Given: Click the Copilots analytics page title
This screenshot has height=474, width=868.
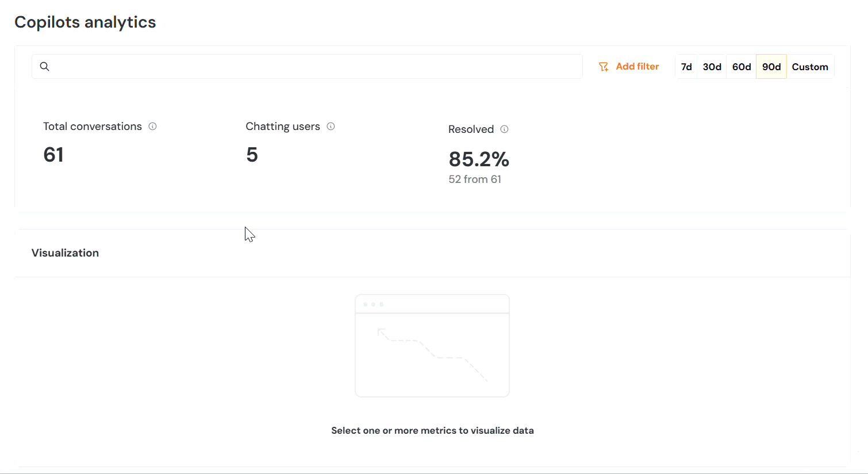Looking at the screenshot, I should [85, 22].
